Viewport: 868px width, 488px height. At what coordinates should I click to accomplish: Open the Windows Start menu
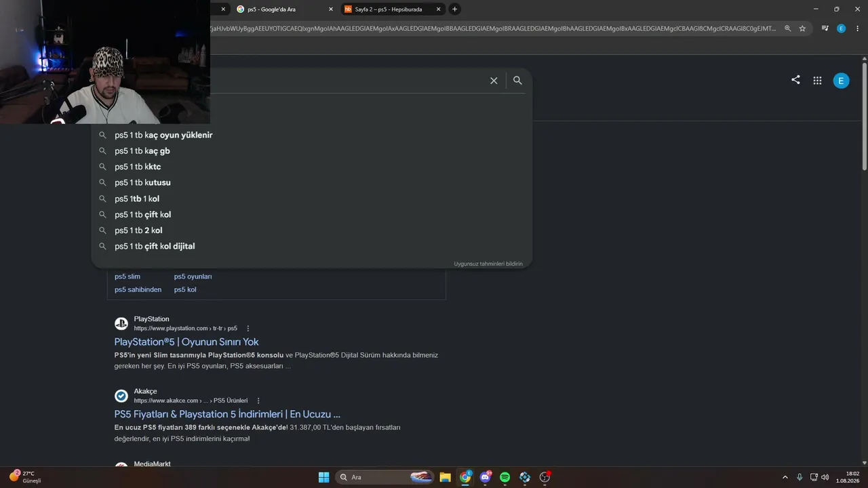coord(323,477)
